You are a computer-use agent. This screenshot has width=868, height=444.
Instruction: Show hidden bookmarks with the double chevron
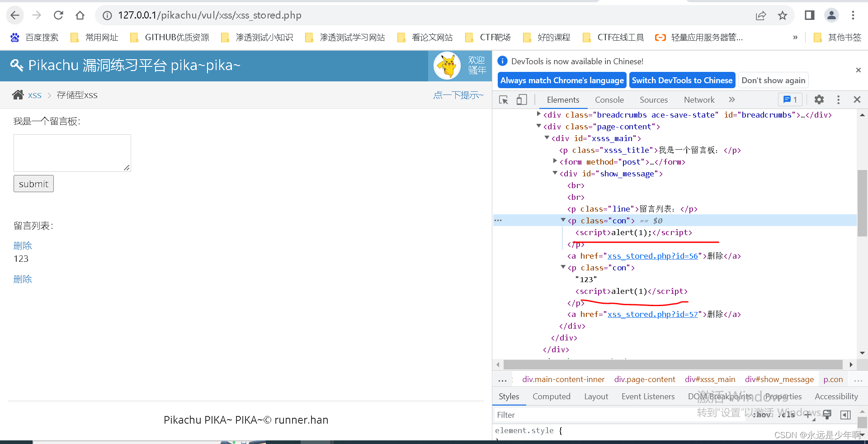coord(795,38)
